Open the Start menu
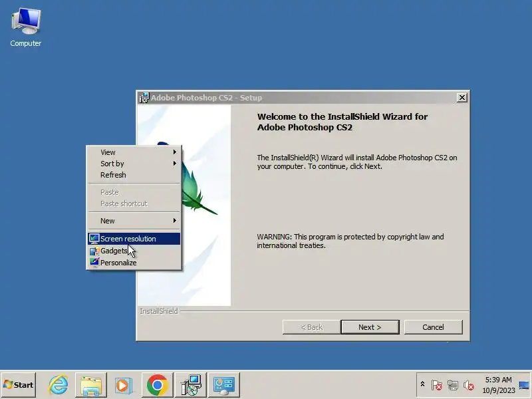Viewport: 532px width, 399px height. (x=19, y=385)
